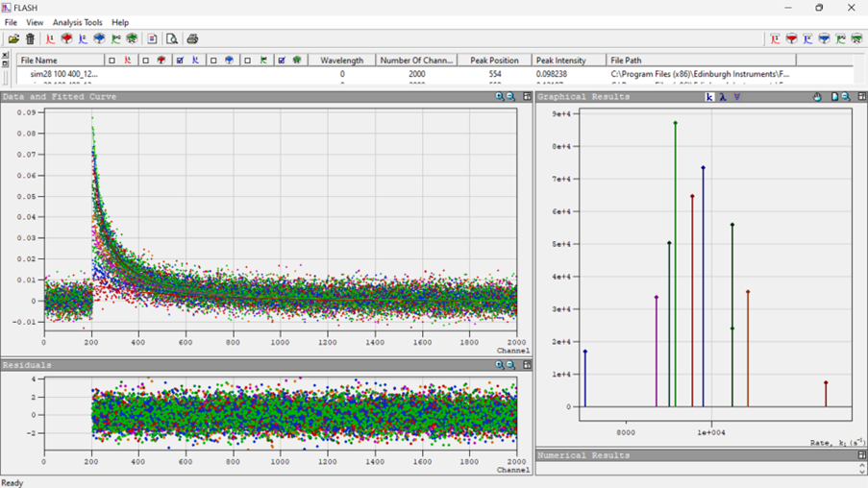Tick the checkbox beside the red curve column icon
Screen dimensions: 868x488
coord(112,61)
